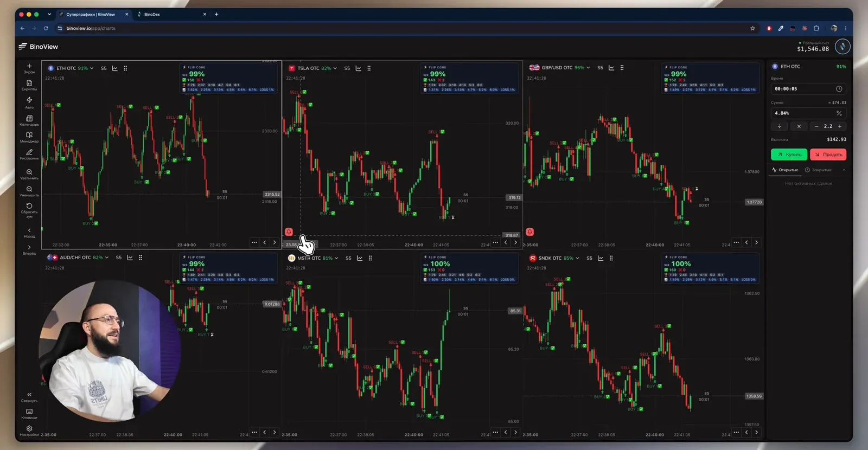The height and width of the screenshot is (450, 868).
Task: Click grid dots icon on TSLA OTC chart
Action: [x=369, y=68]
